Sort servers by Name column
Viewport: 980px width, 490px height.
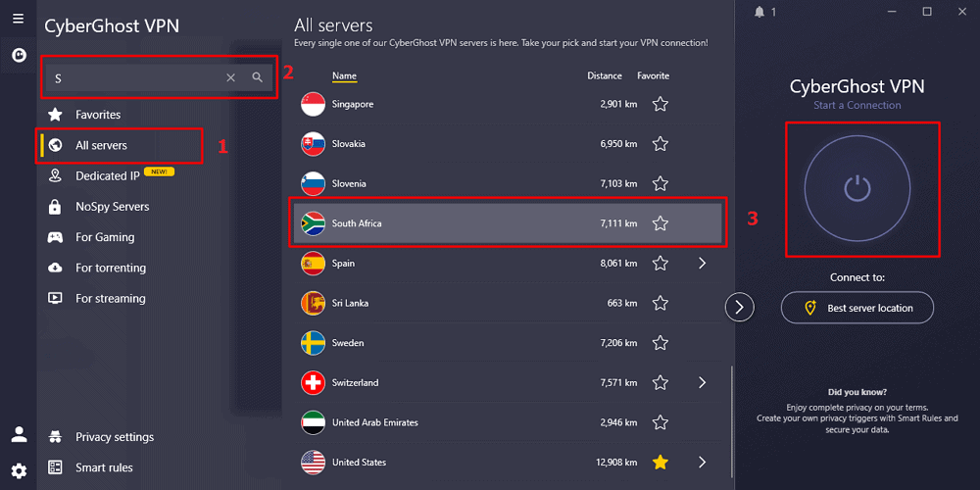(x=344, y=76)
